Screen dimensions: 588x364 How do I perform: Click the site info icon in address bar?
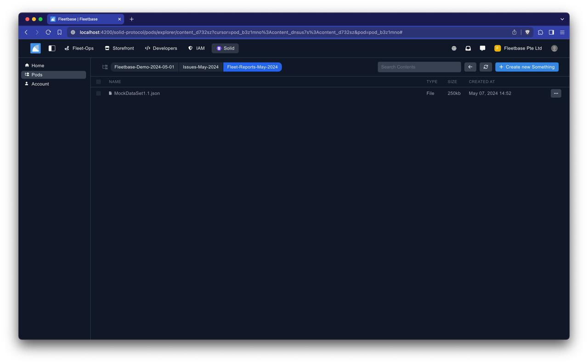click(x=73, y=33)
